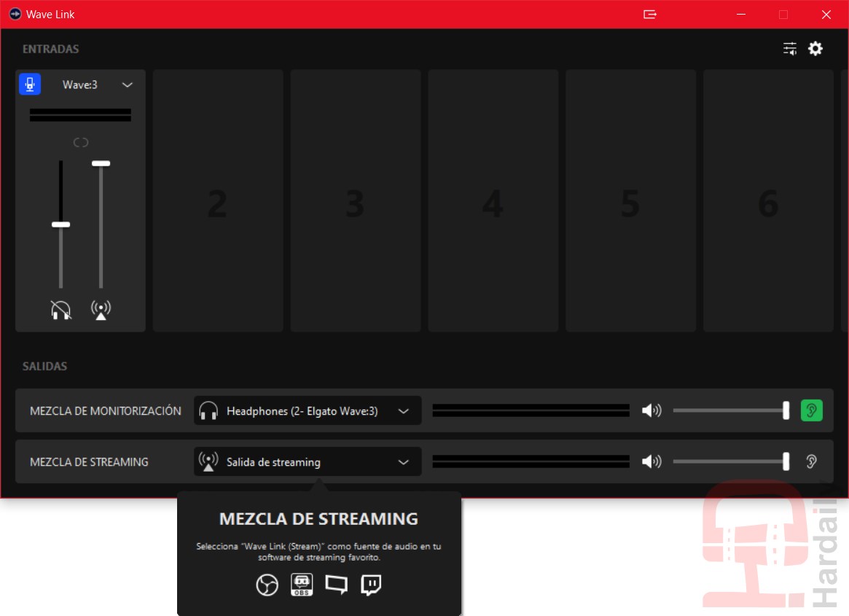This screenshot has width=849, height=616.
Task: Enable the ear listen button for the stream mix
Action: pos(811,461)
